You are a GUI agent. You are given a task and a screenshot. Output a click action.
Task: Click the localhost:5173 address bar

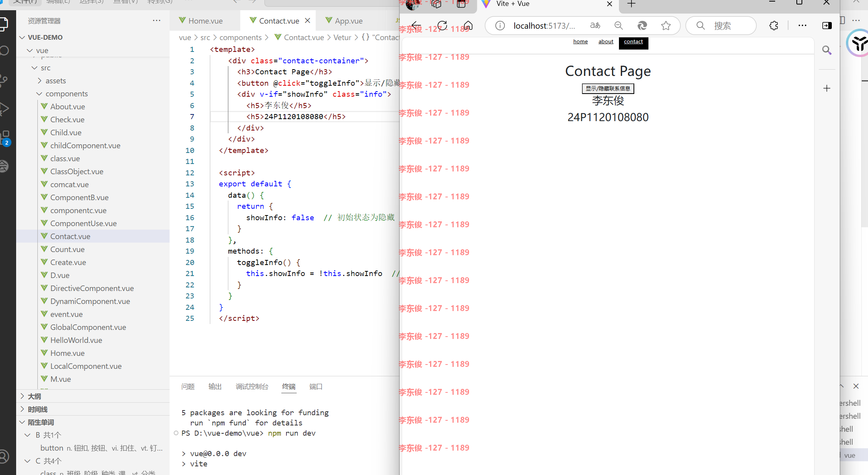[x=544, y=26]
